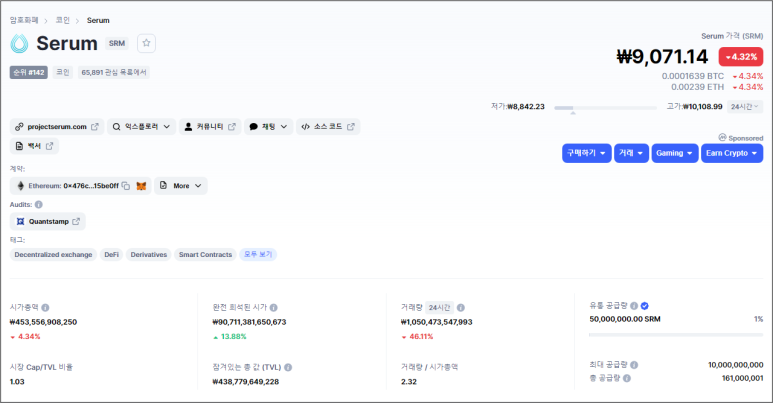Show info icon beside 거래량 24시간

[460, 307]
